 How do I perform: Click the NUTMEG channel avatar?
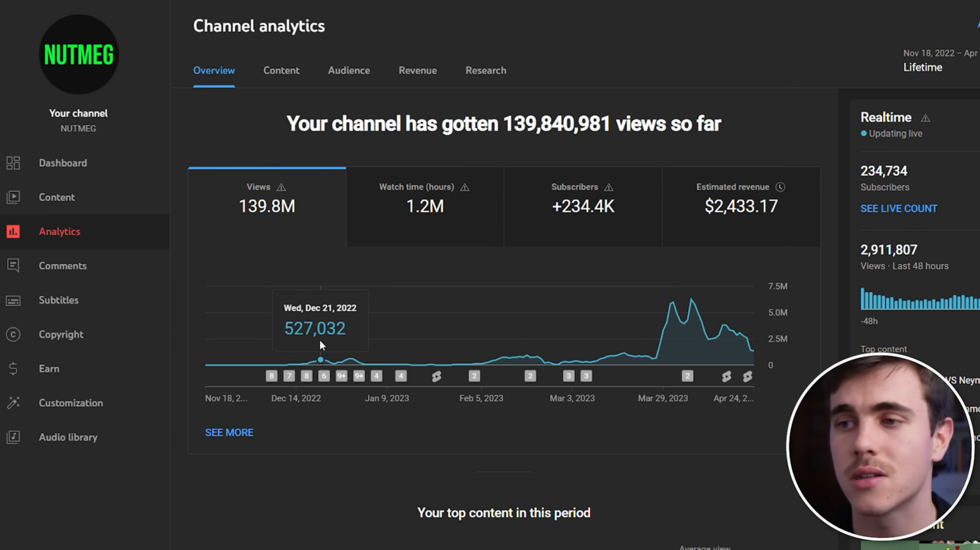click(x=78, y=55)
